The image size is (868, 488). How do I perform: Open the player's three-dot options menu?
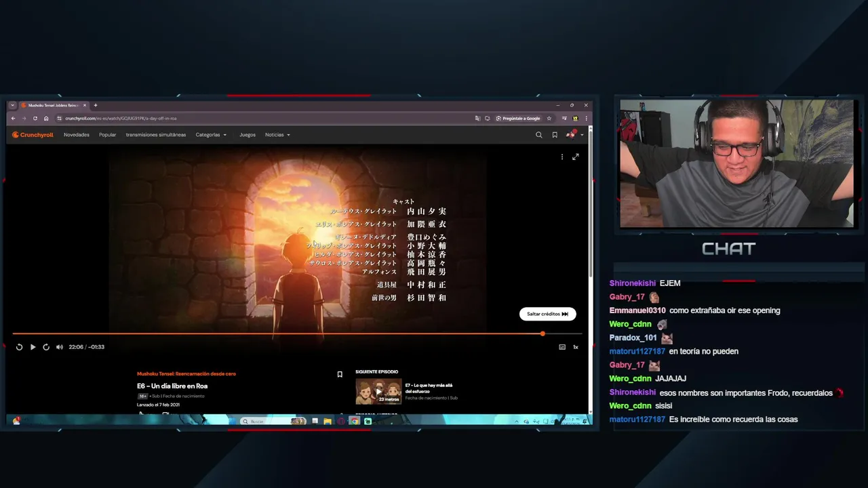pos(561,157)
